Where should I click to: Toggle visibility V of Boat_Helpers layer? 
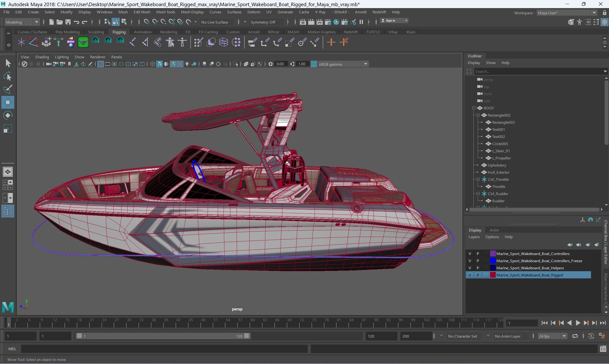click(x=470, y=268)
